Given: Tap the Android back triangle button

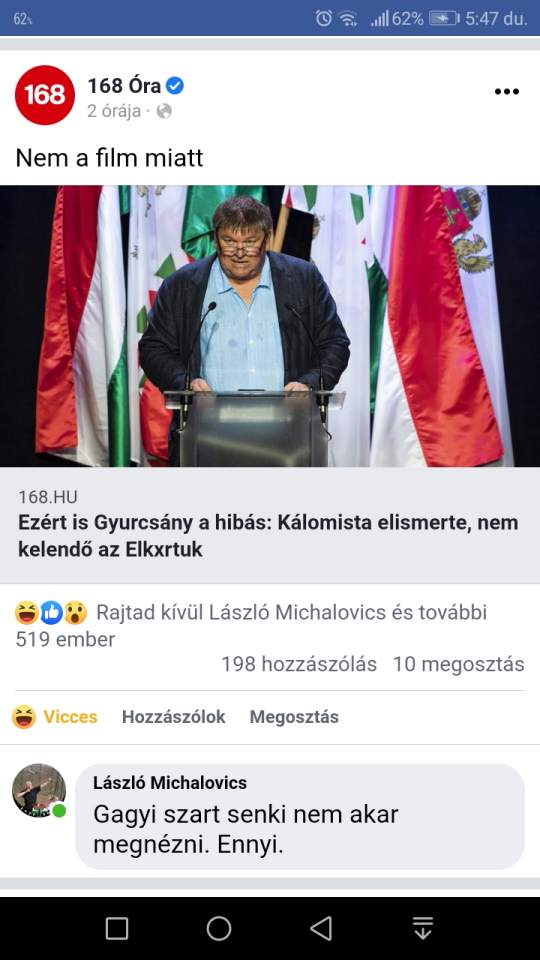Looking at the screenshot, I should [320, 928].
